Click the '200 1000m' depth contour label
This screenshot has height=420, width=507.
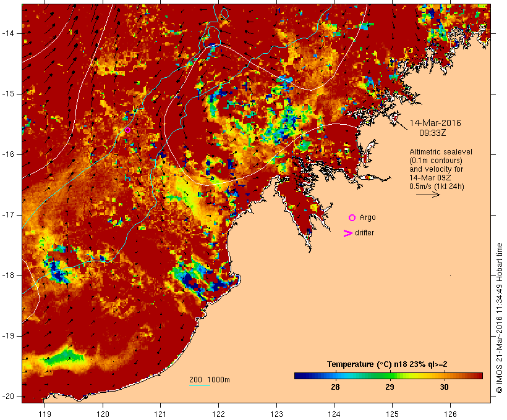coord(210,380)
